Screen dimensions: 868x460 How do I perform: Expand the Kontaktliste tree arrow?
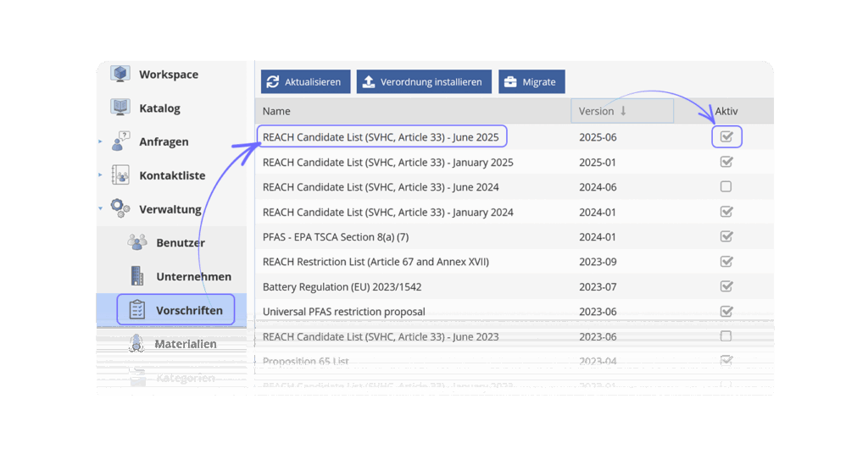pyautogui.click(x=100, y=175)
